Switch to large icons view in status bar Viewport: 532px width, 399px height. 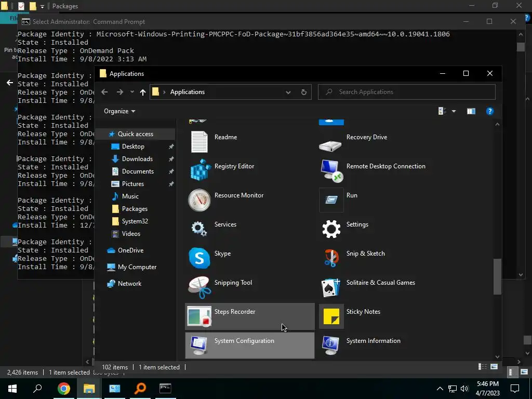(494, 366)
